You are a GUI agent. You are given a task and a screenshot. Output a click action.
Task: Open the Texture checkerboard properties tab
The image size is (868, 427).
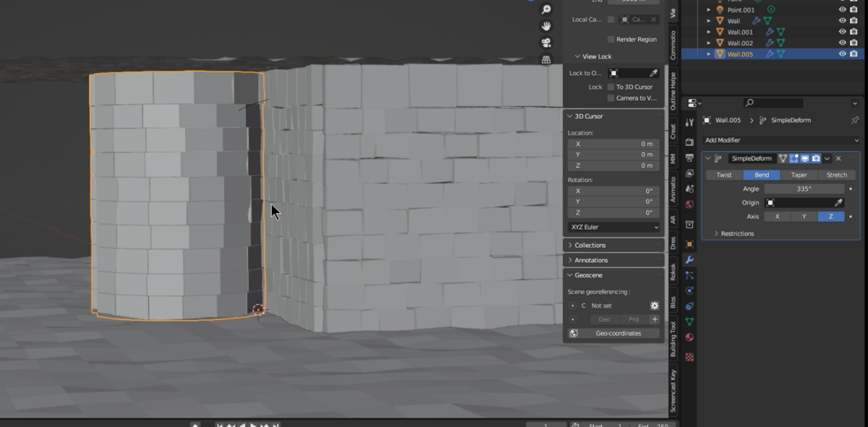689,356
